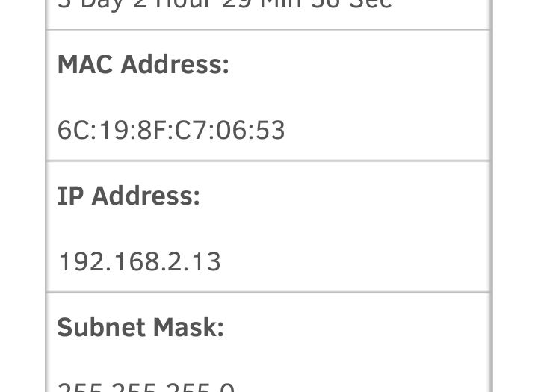Select the MAC value 6C:19:8F:C7:06:53
Image resolution: width=538 pixels, height=392 pixels.
171,131
